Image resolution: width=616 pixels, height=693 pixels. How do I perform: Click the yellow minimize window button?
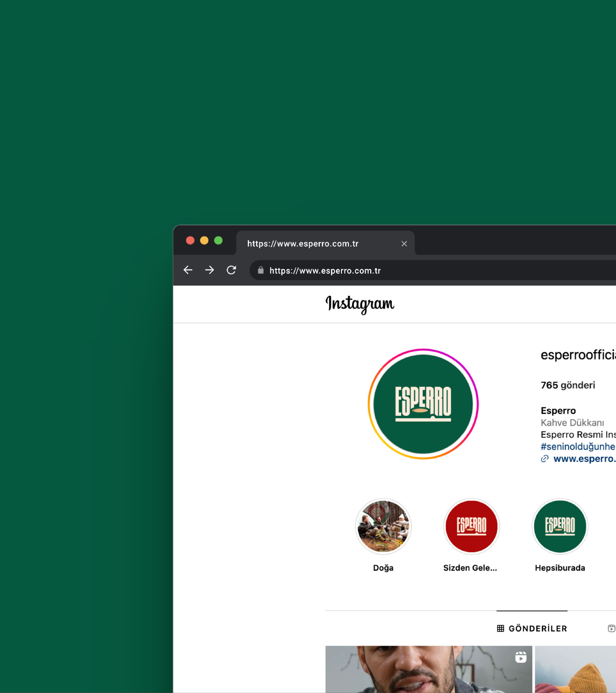[x=204, y=240]
